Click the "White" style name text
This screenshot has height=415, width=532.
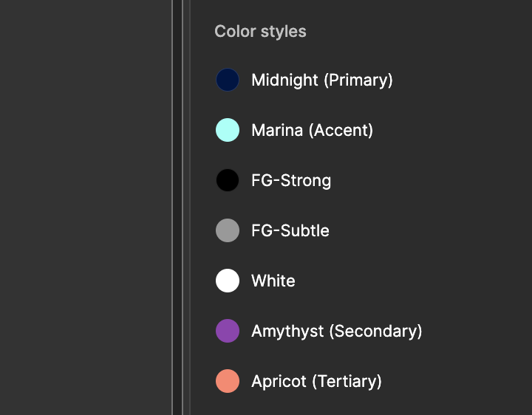click(273, 281)
